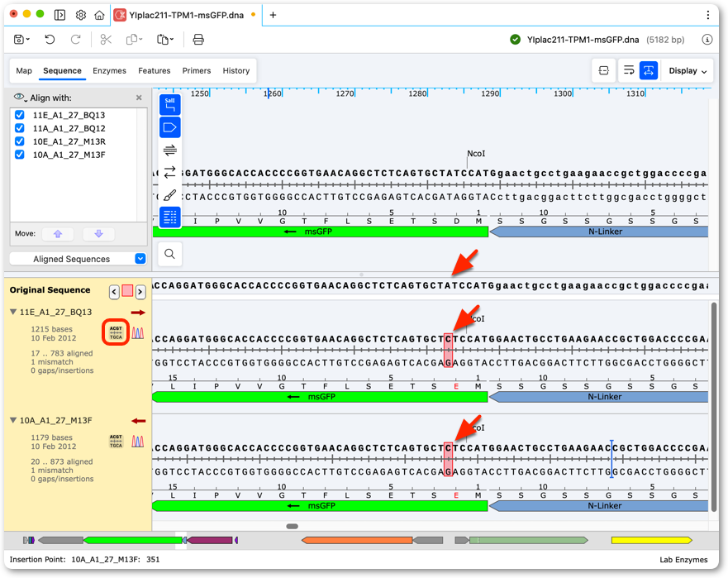Switch to the History tab

tap(236, 70)
